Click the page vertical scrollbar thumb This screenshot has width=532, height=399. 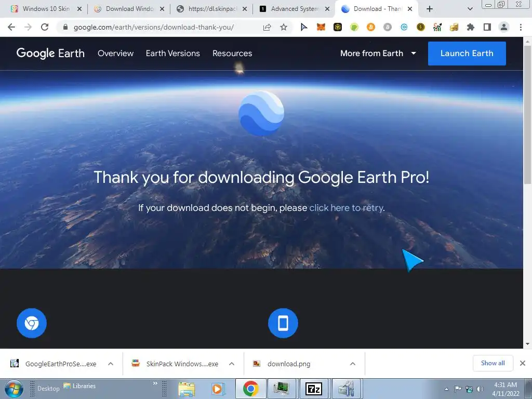click(x=527, y=115)
